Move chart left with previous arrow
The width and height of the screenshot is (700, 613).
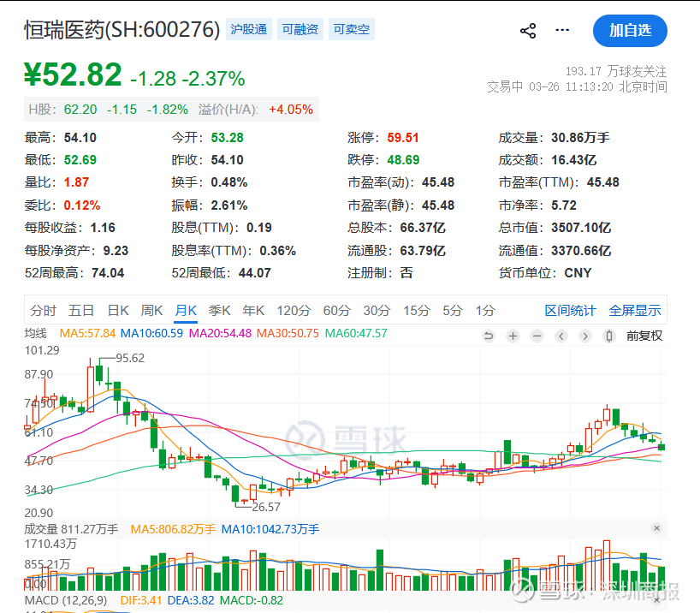[561, 336]
